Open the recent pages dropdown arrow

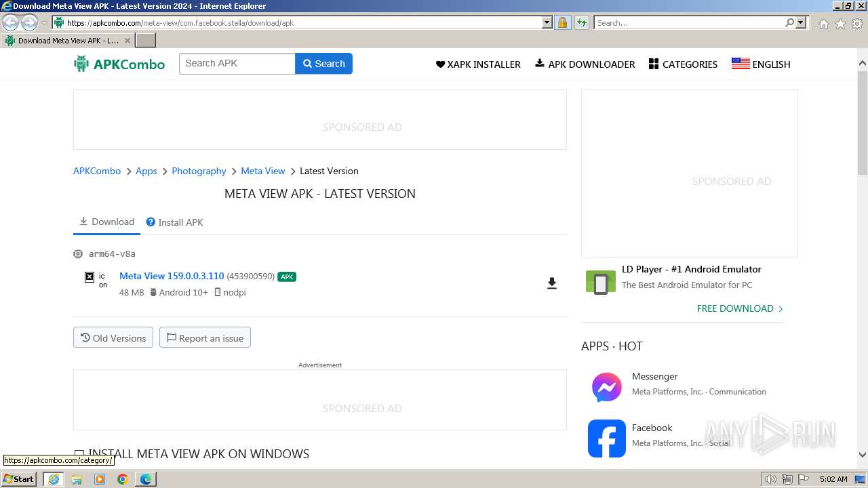click(44, 23)
